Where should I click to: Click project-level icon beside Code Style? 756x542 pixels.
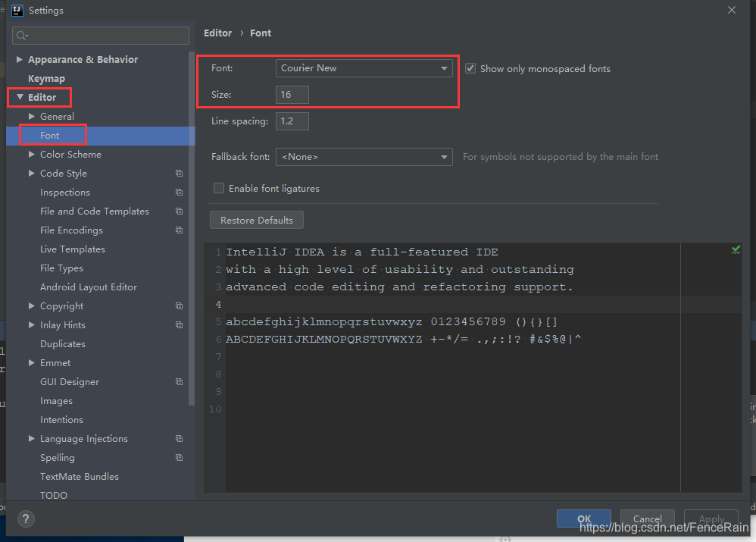(x=179, y=174)
